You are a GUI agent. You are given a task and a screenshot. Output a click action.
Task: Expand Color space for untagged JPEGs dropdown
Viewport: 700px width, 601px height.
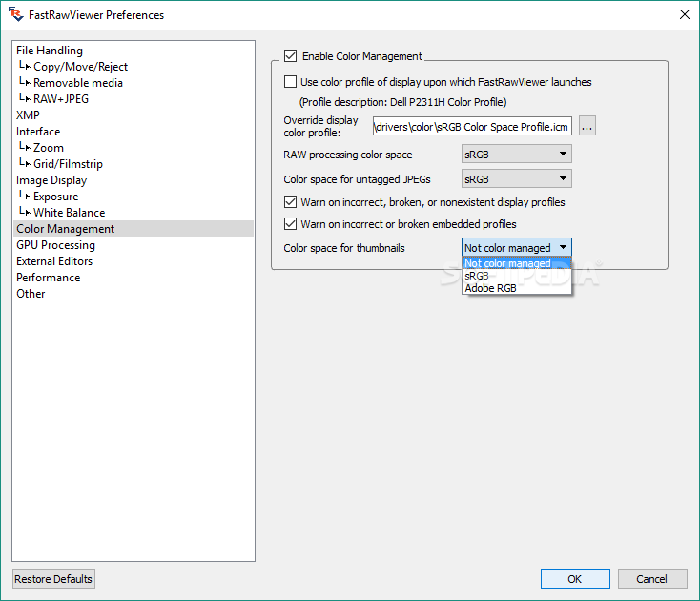tap(517, 179)
